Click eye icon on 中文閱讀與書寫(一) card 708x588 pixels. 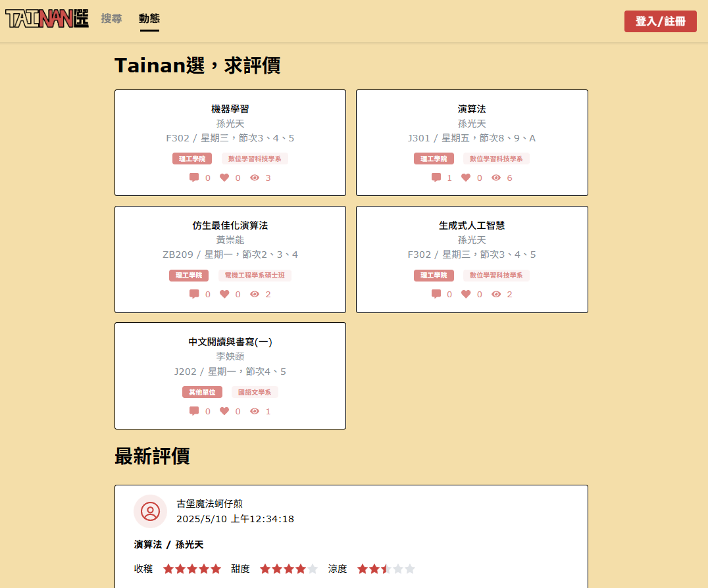pyautogui.click(x=255, y=411)
